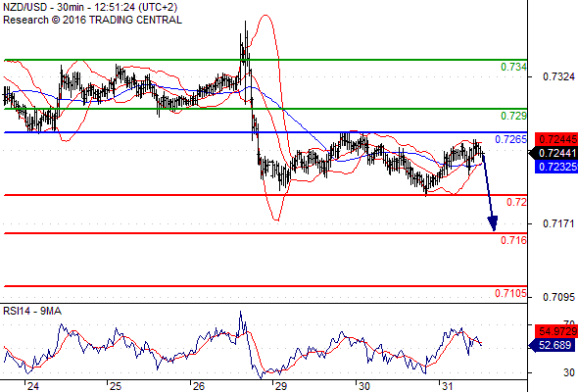The height and width of the screenshot is (392, 578).
Task: Select the 0.7105 red support label
Action: point(510,294)
